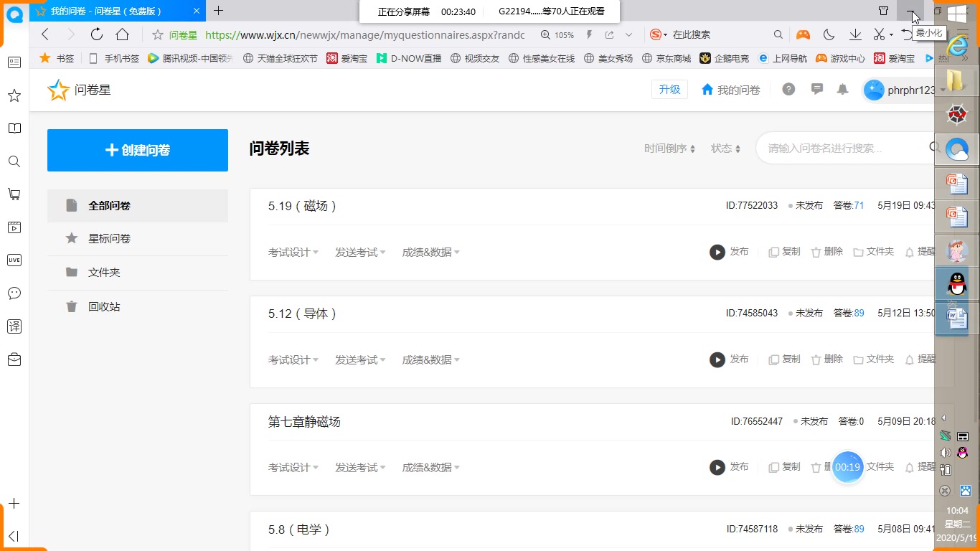Viewport: 980px width, 551px height.
Task: Filter list by 状态 dropdown
Action: coord(725,149)
